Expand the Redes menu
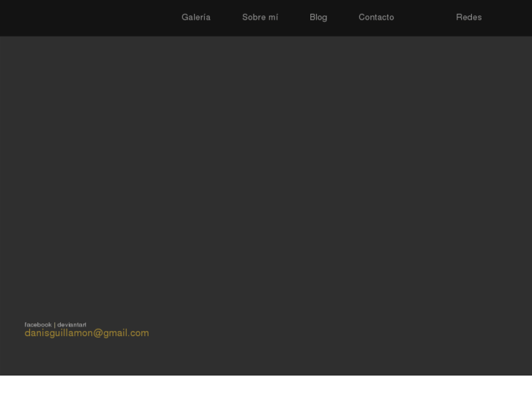 click(x=468, y=18)
